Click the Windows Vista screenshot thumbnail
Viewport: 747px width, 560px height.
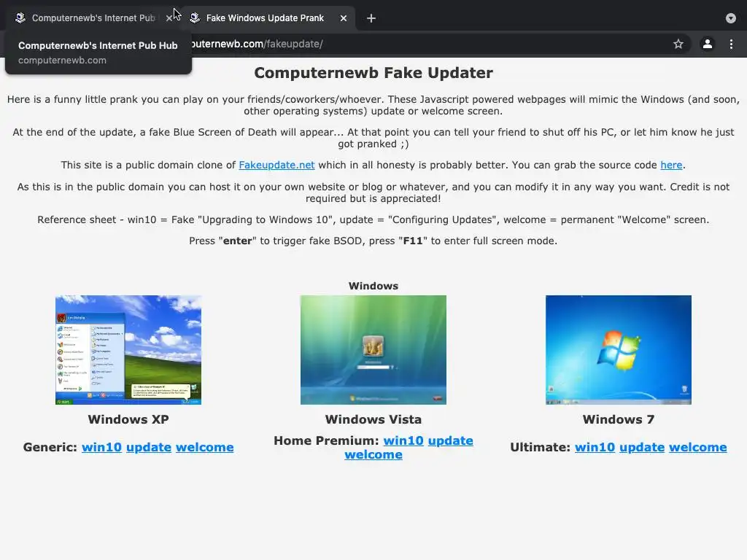click(373, 349)
